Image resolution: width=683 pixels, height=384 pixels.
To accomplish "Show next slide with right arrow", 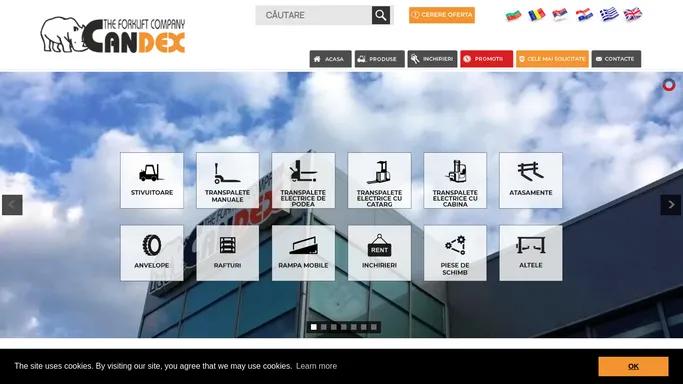I will tap(671, 205).
